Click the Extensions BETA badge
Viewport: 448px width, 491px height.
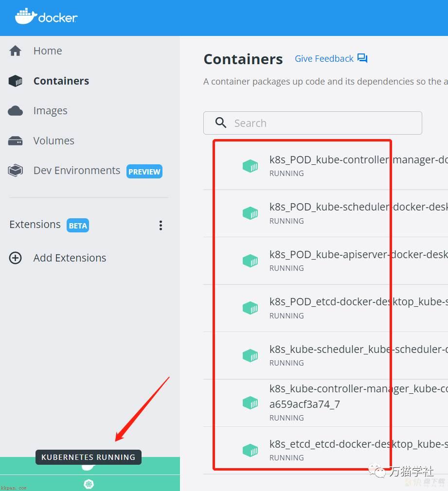tap(78, 226)
